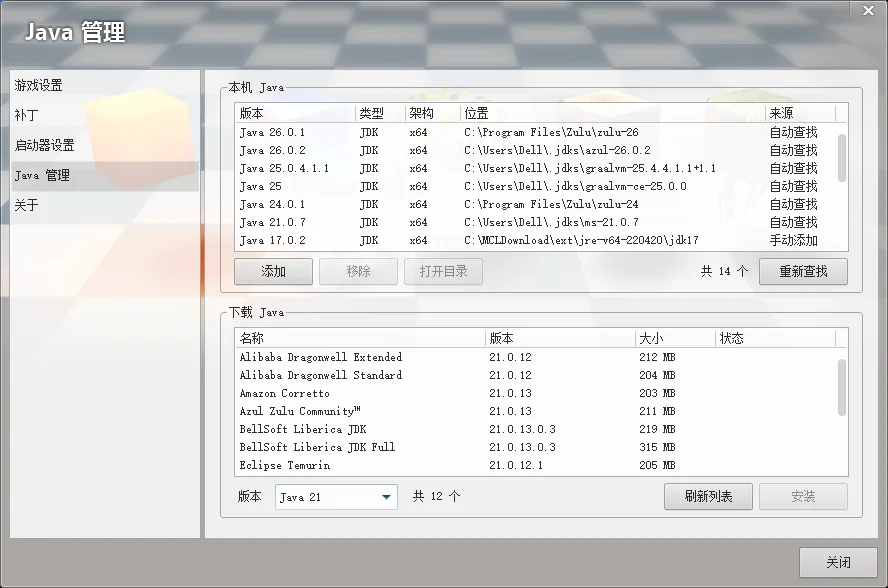
Task: Open the 关于 sidebar section
Action: (x=105, y=205)
